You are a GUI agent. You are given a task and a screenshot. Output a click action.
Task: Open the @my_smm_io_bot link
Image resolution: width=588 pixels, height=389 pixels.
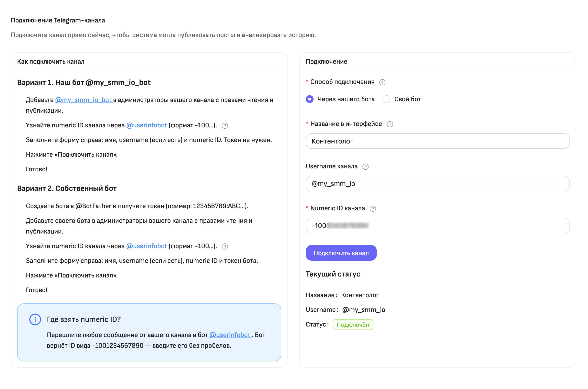click(84, 100)
